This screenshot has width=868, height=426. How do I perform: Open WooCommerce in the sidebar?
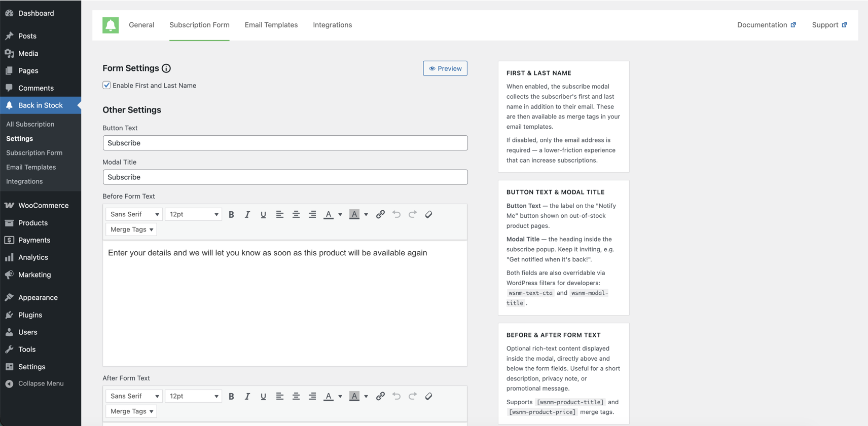[x=41, y=205]
